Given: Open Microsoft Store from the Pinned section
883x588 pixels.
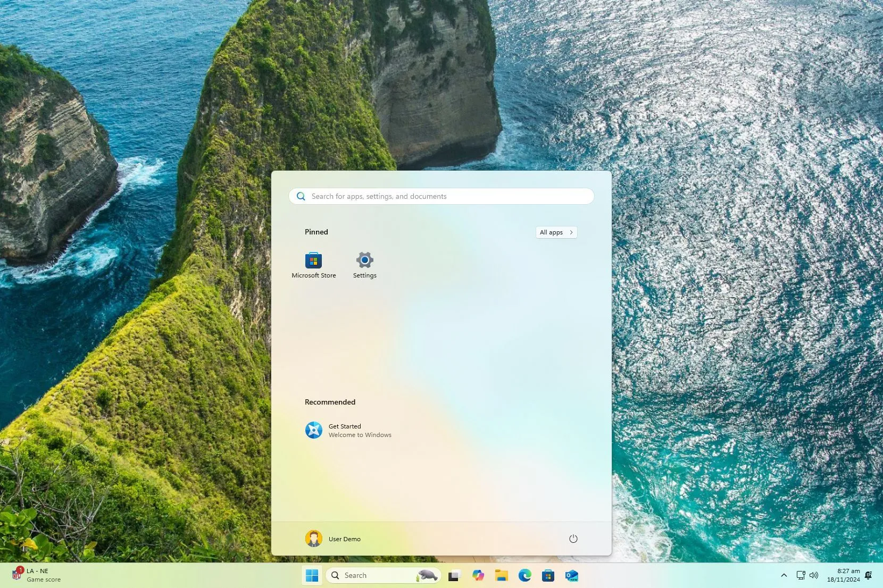Looking at the screenshot, I should click(313, 265).
